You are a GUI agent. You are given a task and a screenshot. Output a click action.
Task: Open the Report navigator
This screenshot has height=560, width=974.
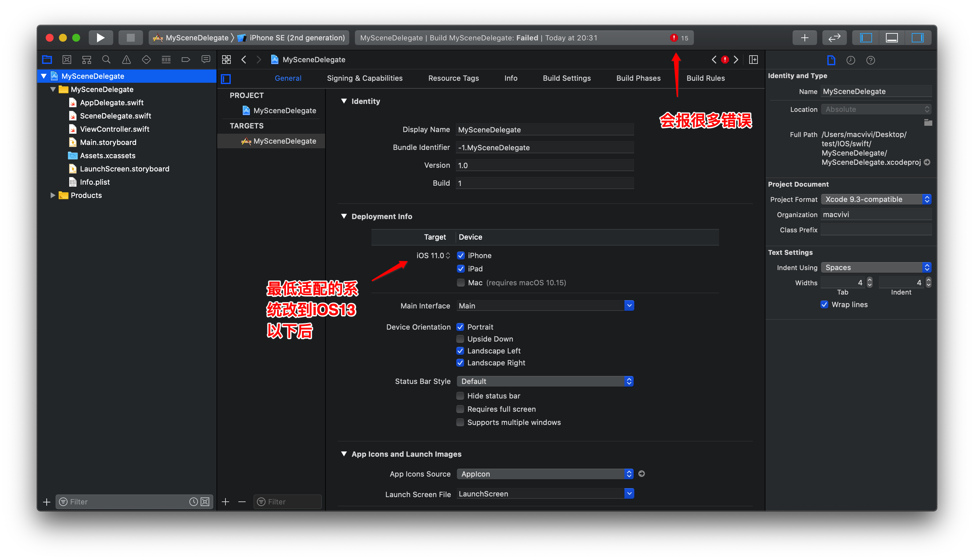coord(206,60)
